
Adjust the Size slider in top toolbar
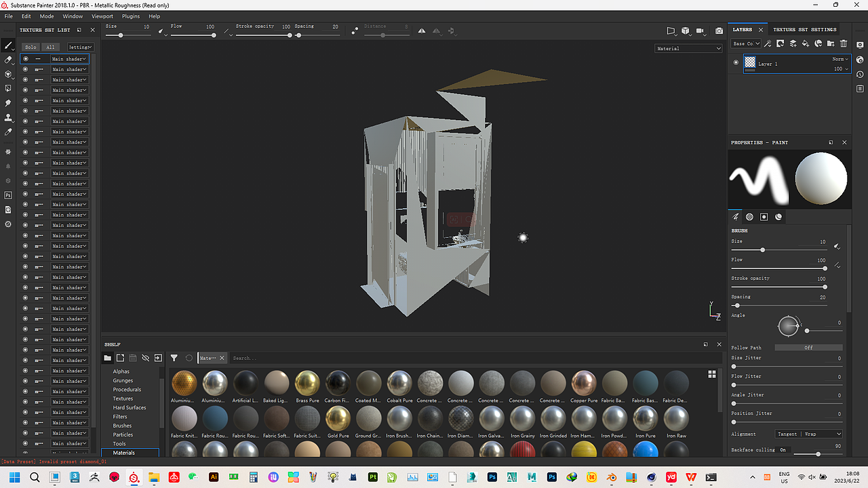point(129,35)
